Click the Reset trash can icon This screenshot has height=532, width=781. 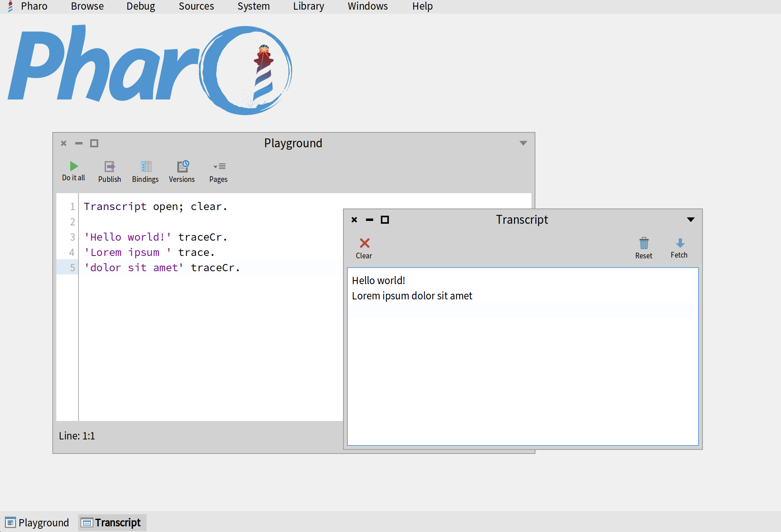[644, 243]
